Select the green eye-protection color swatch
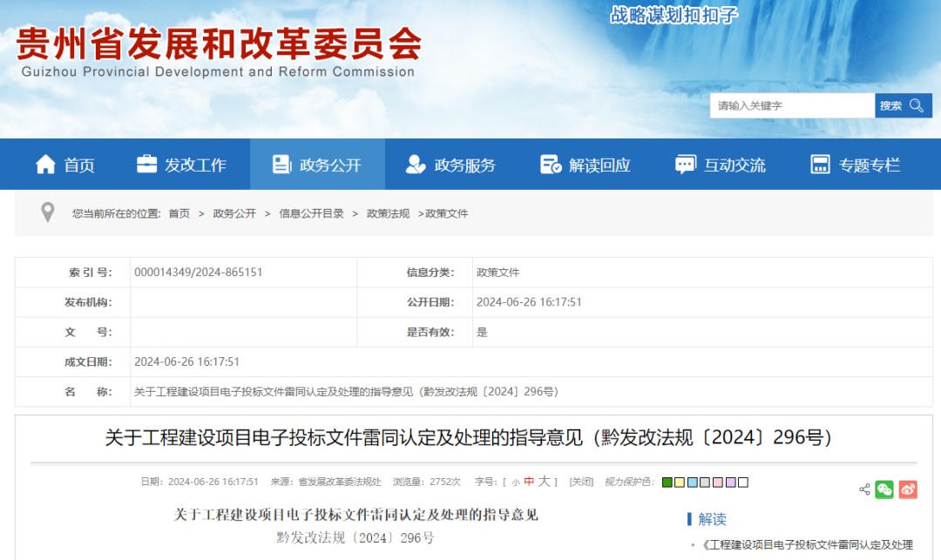Viewport: 941px width, 560px height. pos(667,482)
